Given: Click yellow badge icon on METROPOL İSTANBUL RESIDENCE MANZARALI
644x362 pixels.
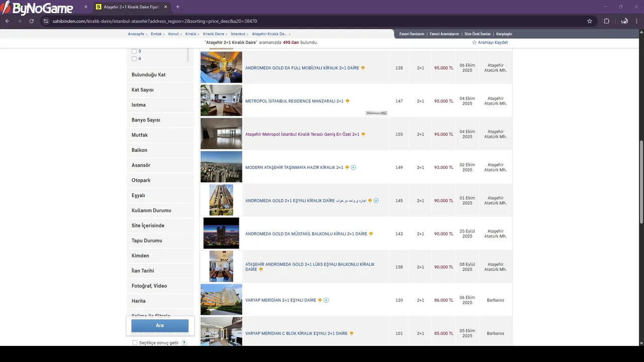Looking at the screenshot, I should tap(347, 101).
